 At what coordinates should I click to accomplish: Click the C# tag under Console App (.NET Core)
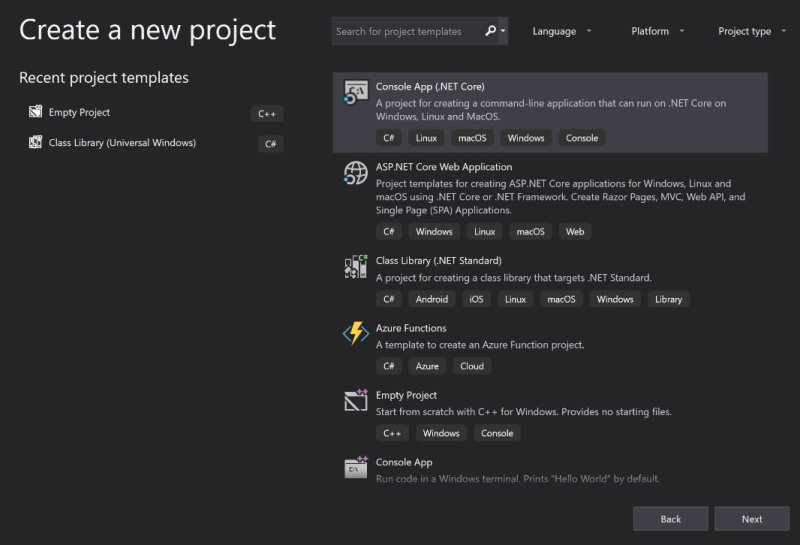pos(389,138)
